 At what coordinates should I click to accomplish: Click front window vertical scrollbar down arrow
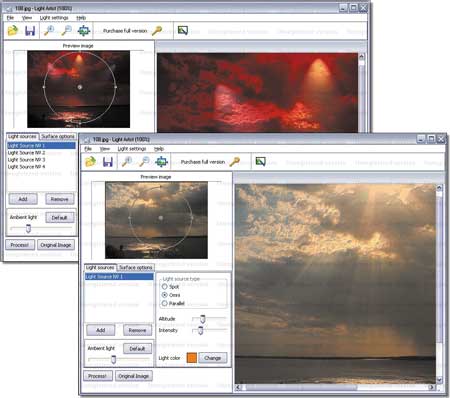439,380
